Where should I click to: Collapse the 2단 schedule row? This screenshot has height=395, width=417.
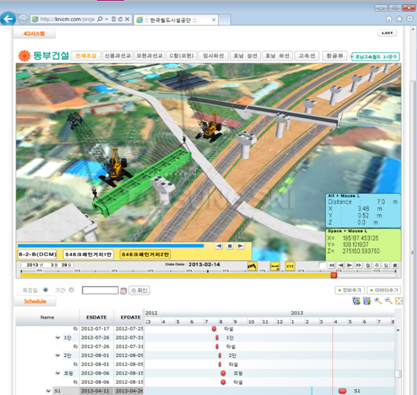pos(58,355)
